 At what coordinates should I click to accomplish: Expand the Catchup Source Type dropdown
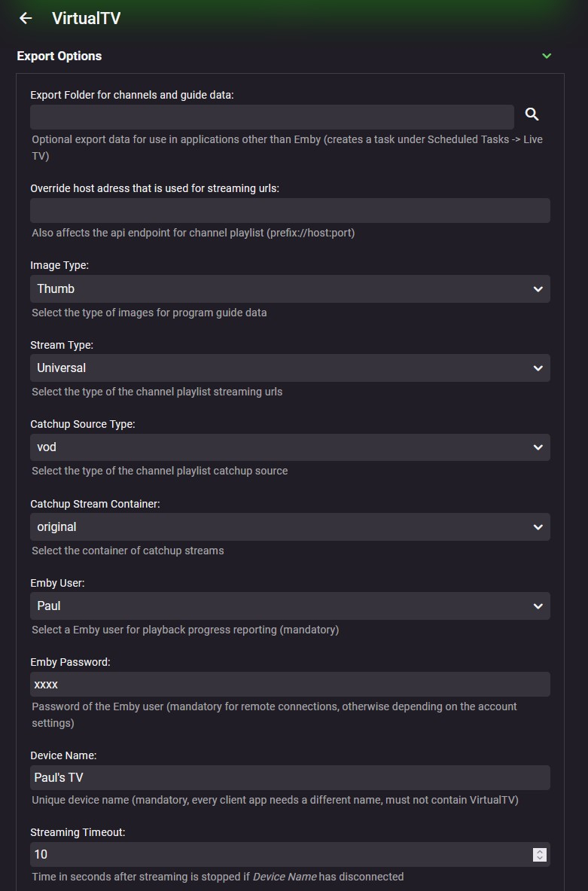(290, 447)
